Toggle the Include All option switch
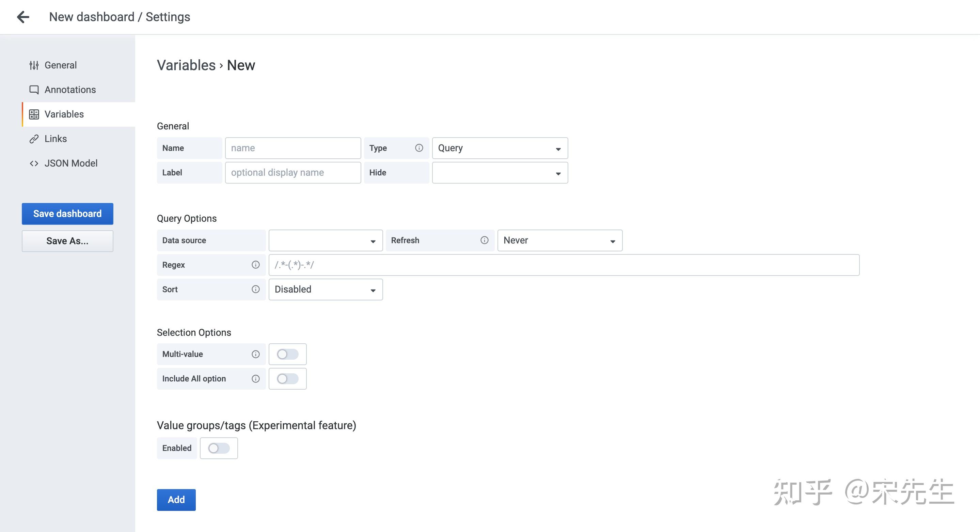Viewport: 980px width, 532px height. (287, 379)
